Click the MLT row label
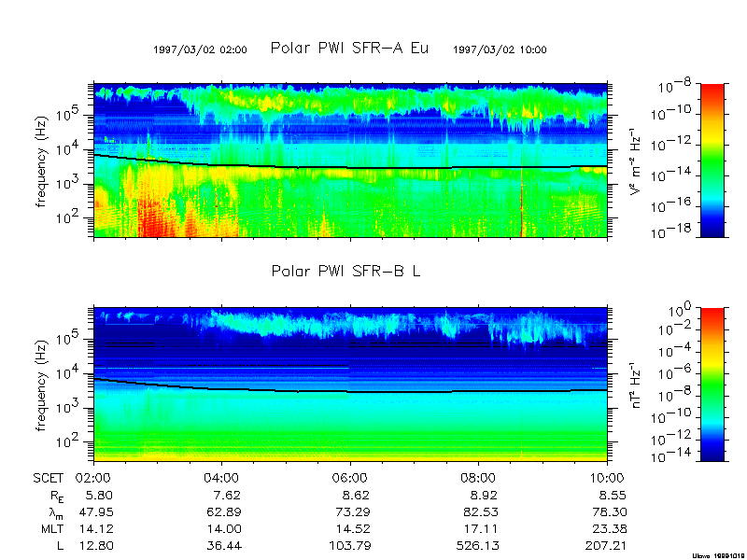Viewport: 747px width, 560px height. coord(52,528)
